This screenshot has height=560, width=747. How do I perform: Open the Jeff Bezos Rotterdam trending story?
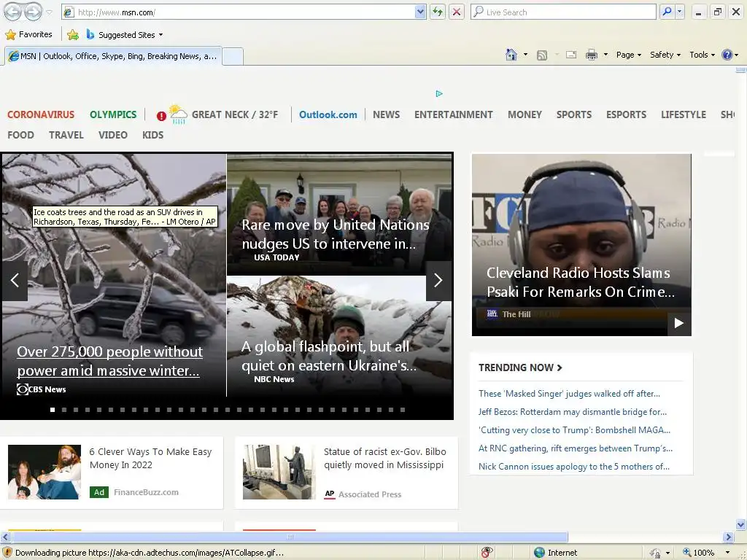coord(572,412)
